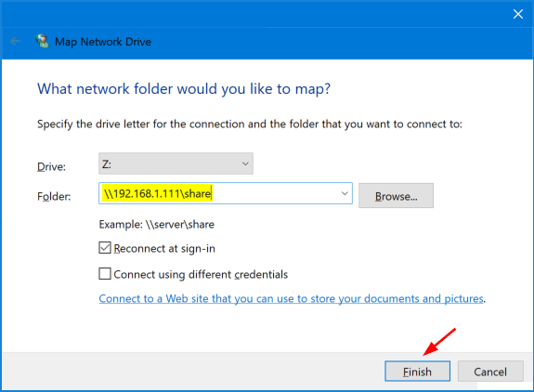Click the 'Map Network Drive' title text
Viewport: 534px width, 392px height.
[x=103, y=42]
